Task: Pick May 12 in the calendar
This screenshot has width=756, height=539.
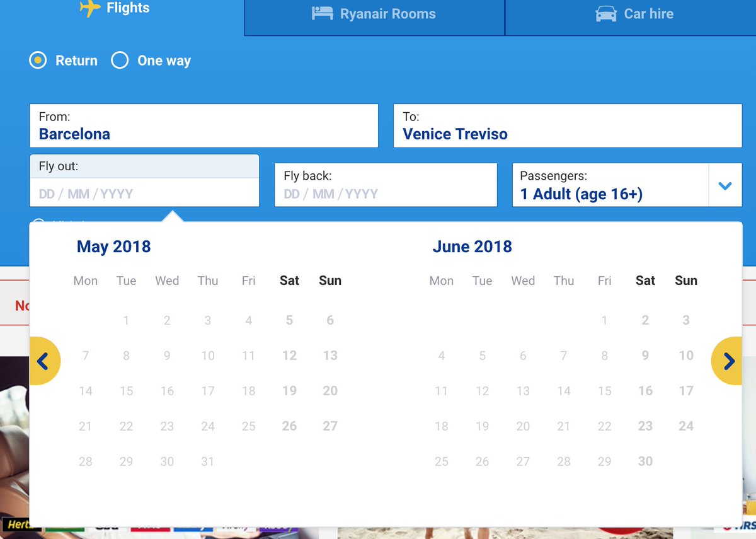Action: point(289,356)
